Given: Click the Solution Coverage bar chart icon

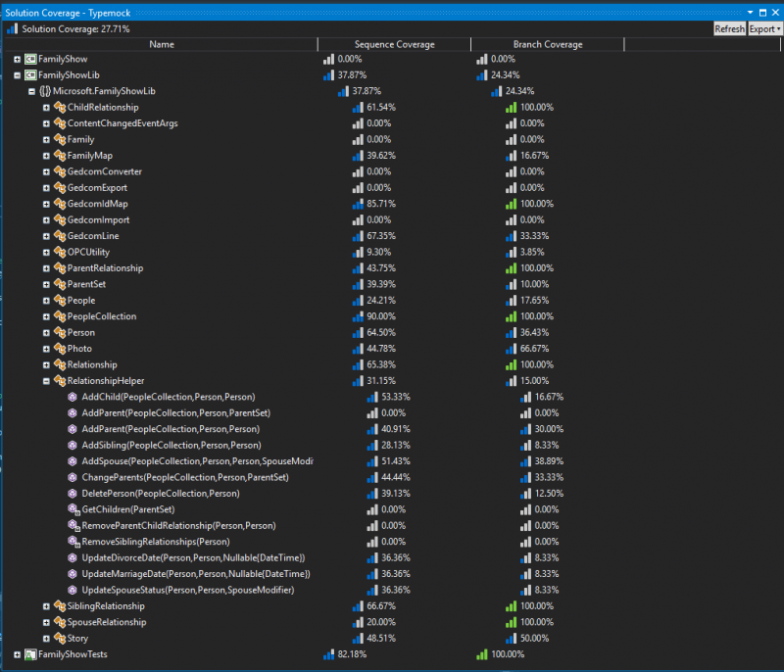Looking at the screenshot, I should coord(12,29).
